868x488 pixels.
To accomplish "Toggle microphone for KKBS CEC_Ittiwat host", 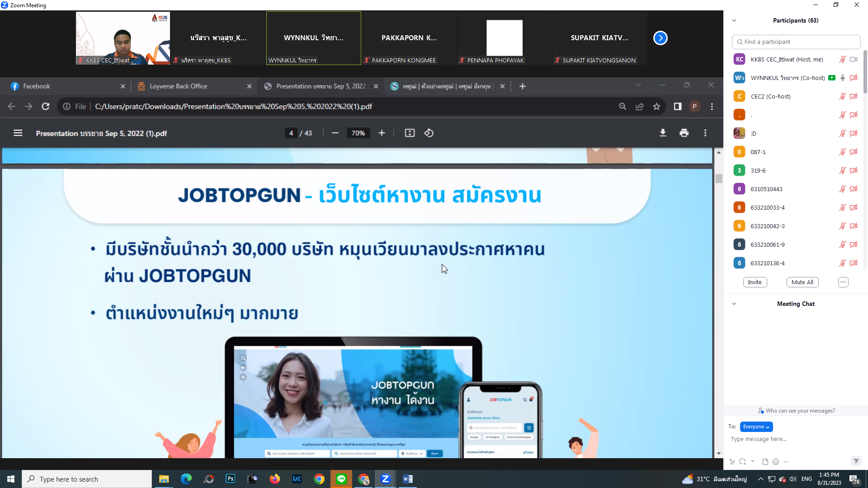I will click(x=842, y=59).
